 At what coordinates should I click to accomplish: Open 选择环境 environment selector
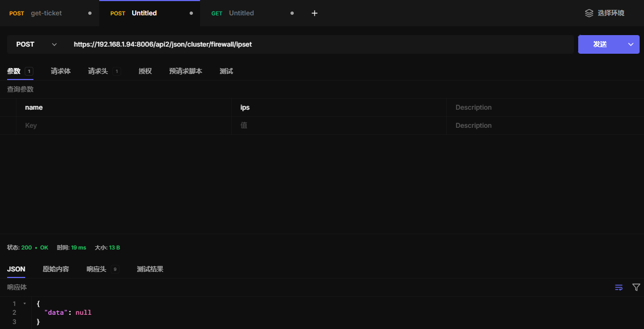point(611,13)
